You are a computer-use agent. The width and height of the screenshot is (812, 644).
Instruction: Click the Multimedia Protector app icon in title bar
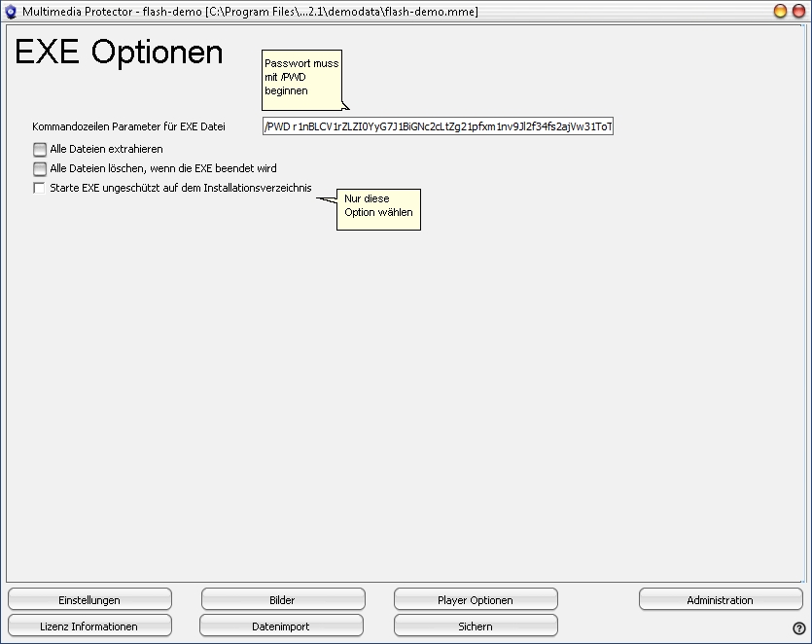coord(12,12)
